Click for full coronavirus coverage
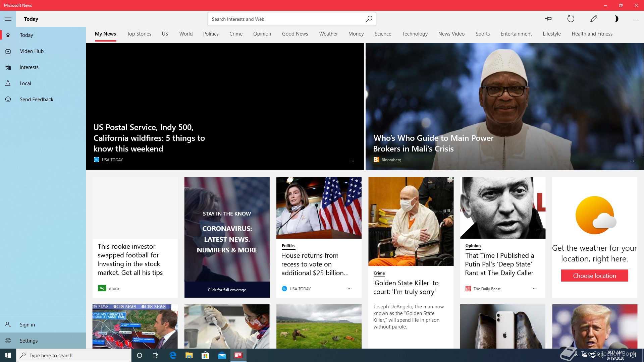Screen dimensions: 644x362 tap(227, 290)
